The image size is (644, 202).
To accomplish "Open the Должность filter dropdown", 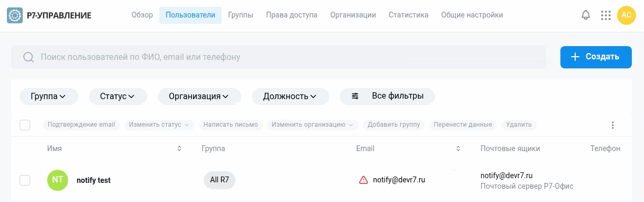I will [291, 96].
